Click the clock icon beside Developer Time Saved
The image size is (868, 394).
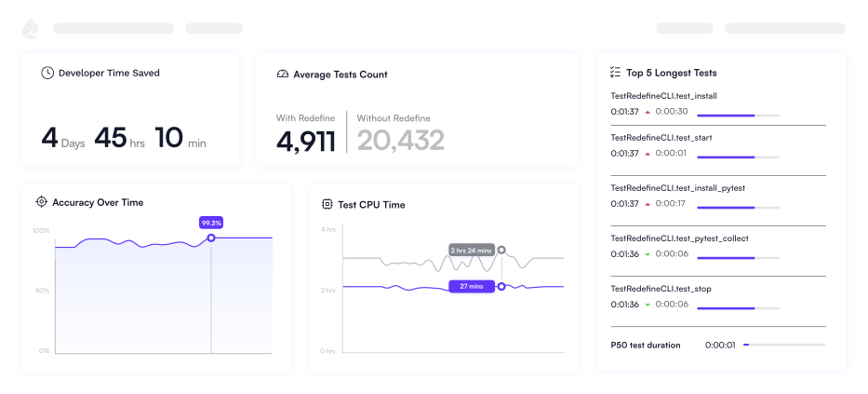point(47,73)
